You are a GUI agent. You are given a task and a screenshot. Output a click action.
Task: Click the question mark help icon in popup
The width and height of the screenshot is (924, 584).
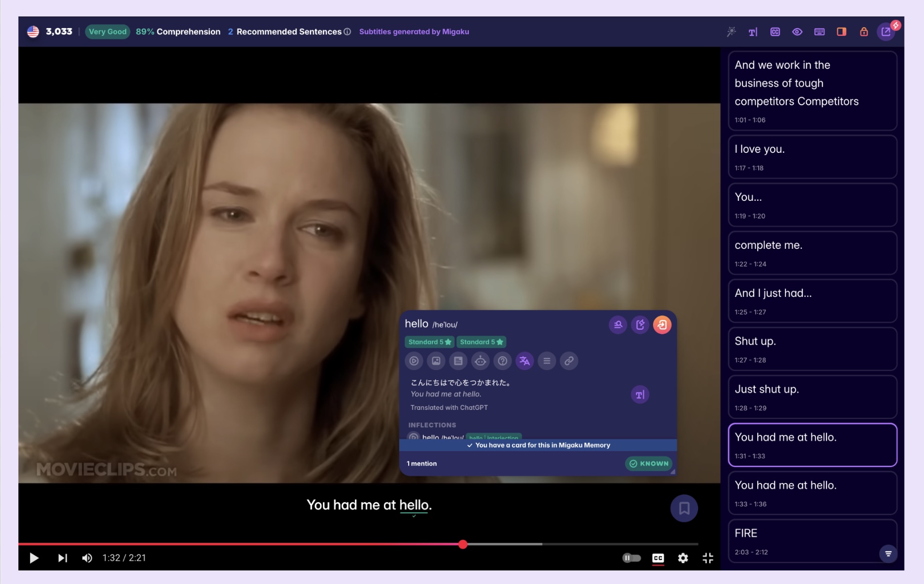click(503, 361)
